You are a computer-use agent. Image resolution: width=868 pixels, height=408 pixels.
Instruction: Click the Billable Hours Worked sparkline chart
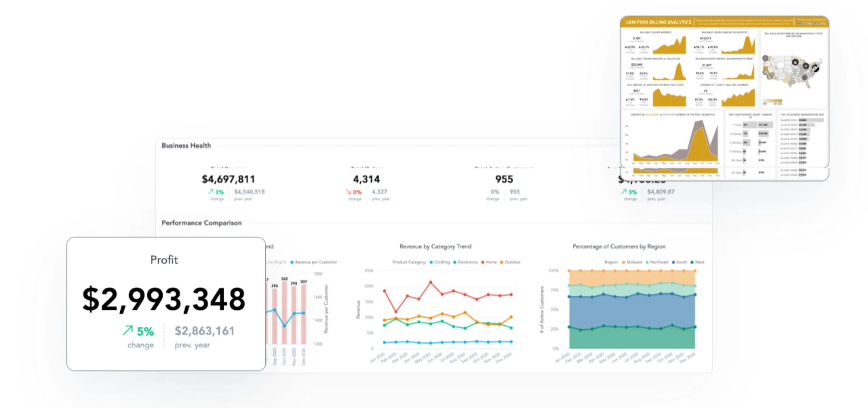[670, 46]
